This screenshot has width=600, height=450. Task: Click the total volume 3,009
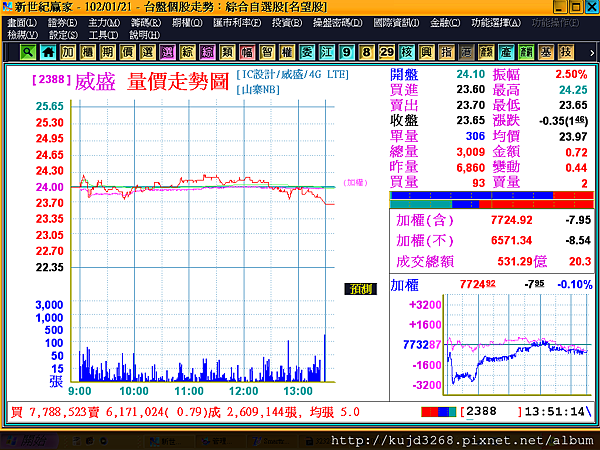coord(471,152)
